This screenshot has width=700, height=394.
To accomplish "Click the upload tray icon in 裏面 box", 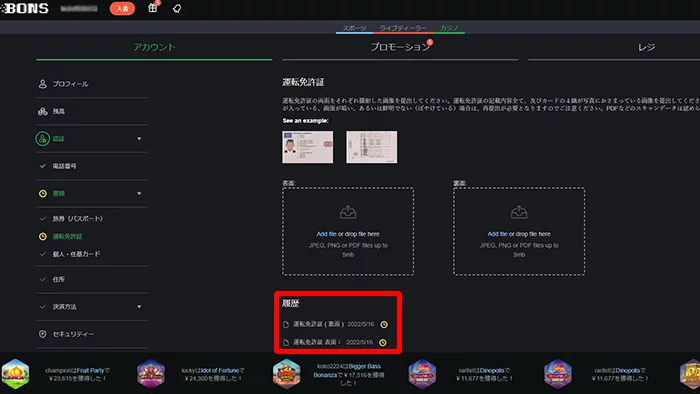I will [519, 212].
